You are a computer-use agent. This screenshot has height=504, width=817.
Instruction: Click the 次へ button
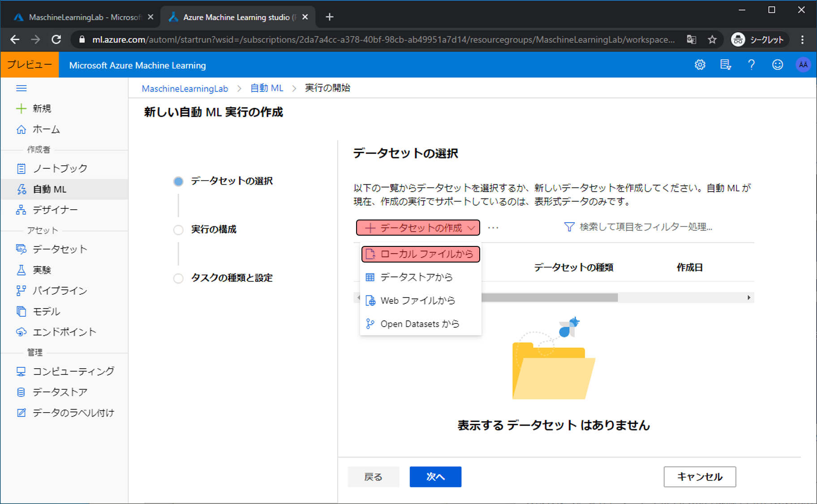coord(435,477)
